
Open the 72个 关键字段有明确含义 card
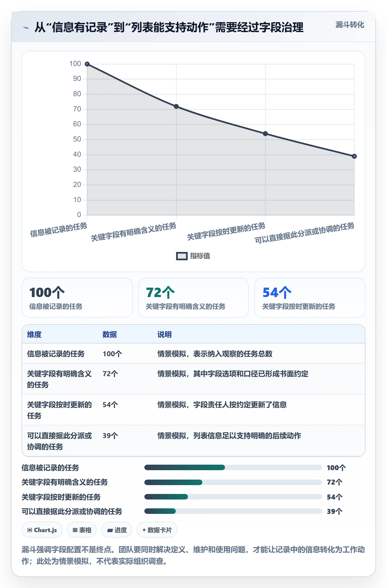[x=193, y=298]
